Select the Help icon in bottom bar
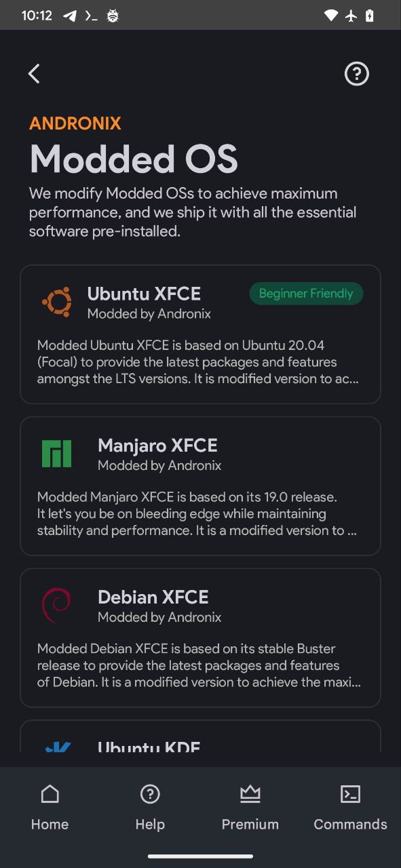 [x=150, y=793]
